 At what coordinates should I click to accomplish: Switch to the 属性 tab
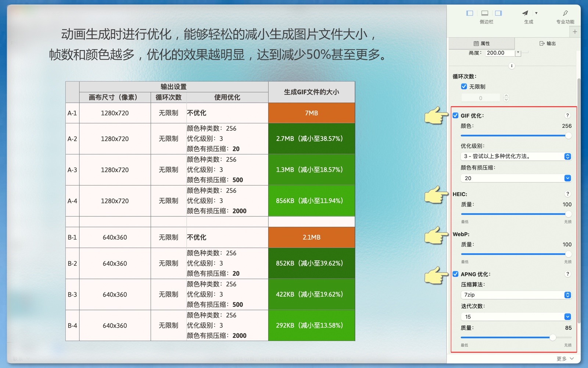[481, 43]
